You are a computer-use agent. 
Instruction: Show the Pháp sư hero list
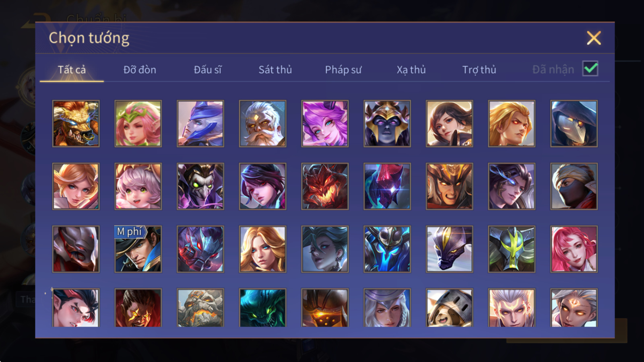pyautogui.click(x=343, y=70)
